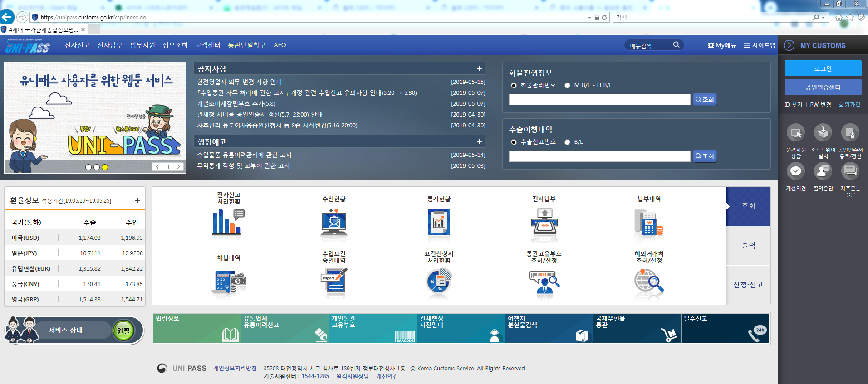Click the 로그인 button
Image resolution: width=868 pixels, height=384 pixels.
[823, 68]
